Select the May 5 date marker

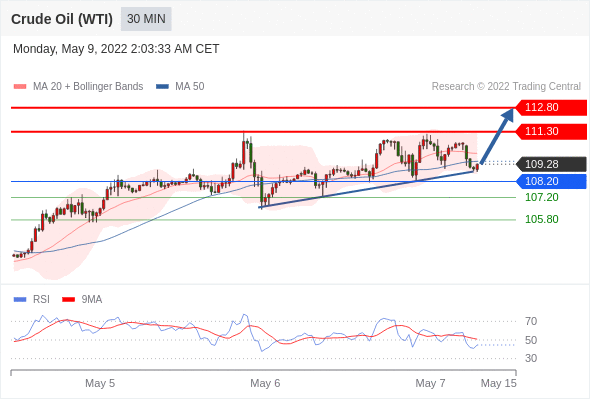point(100,383)
